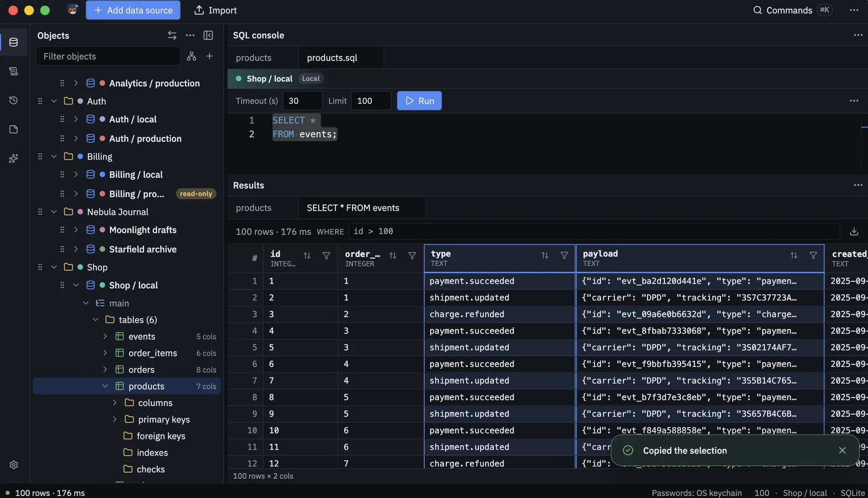Click charge.refunded cell in row 3
Viewport: 868px width, 498px height.
coord(500,314)
